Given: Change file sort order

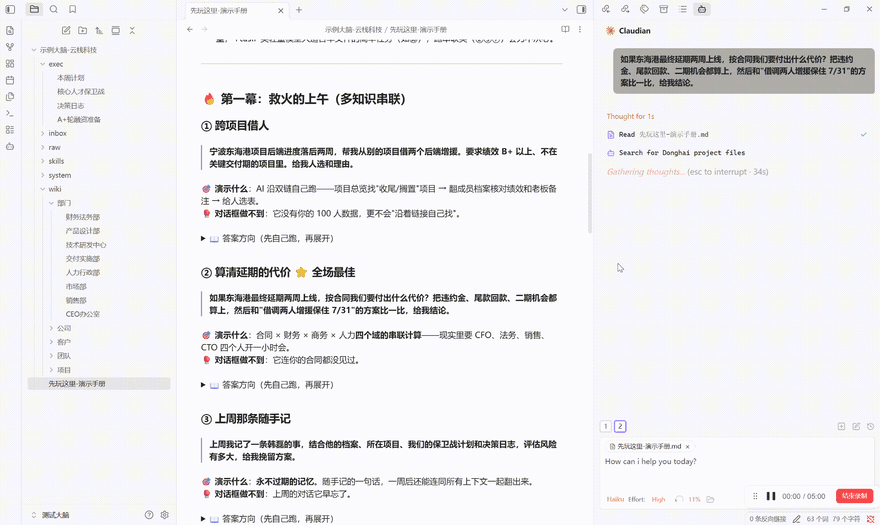Looking at the screenshot, I should coord(99,30).
